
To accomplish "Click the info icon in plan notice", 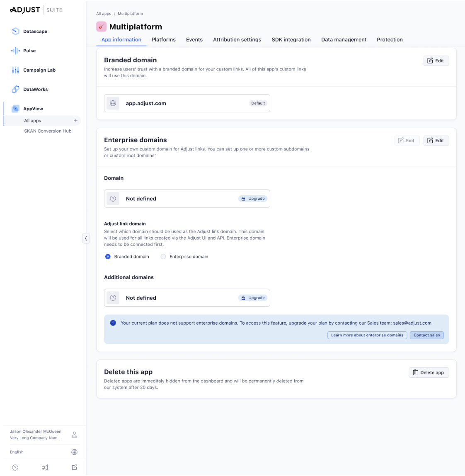I will pos(113,323).
